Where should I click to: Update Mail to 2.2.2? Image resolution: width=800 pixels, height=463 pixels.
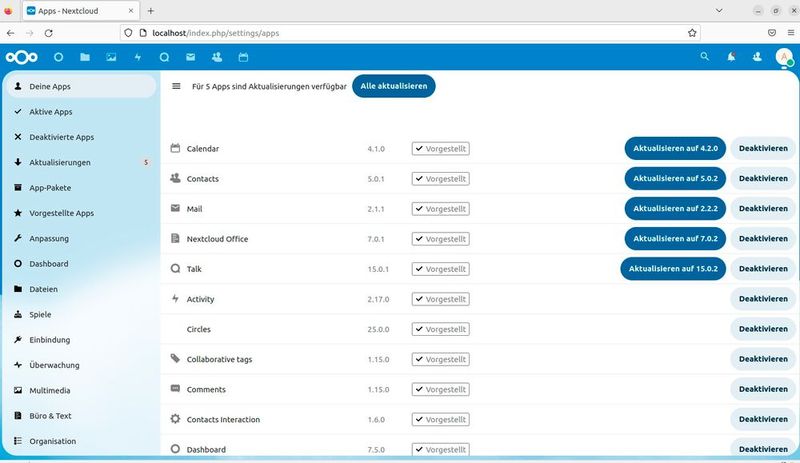click(675, 208)
